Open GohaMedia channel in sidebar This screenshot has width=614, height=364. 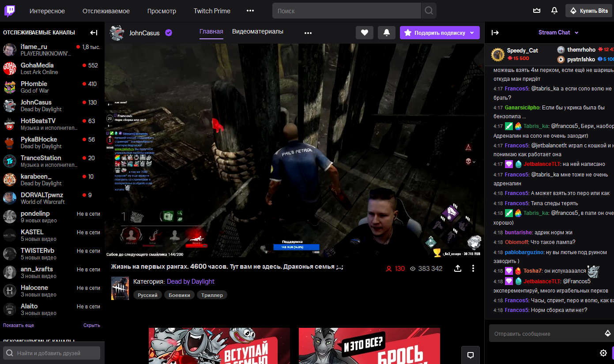click(52, 68)
